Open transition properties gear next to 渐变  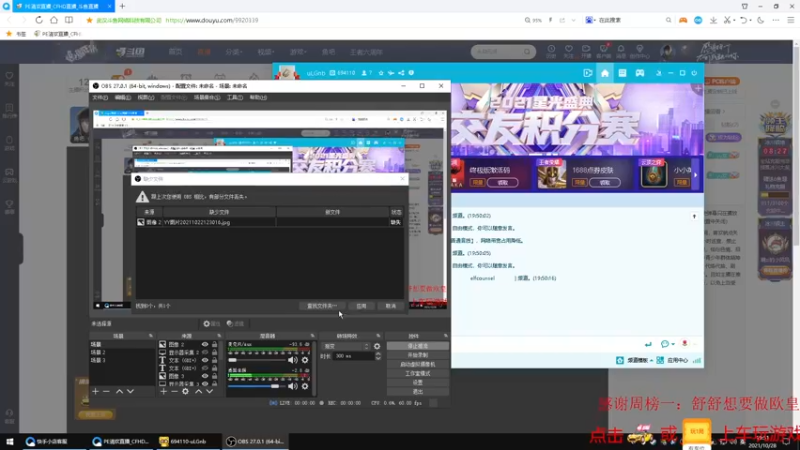377,346
